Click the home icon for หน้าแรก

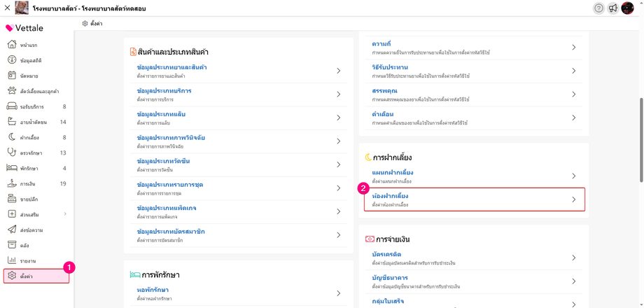point(12,45)
